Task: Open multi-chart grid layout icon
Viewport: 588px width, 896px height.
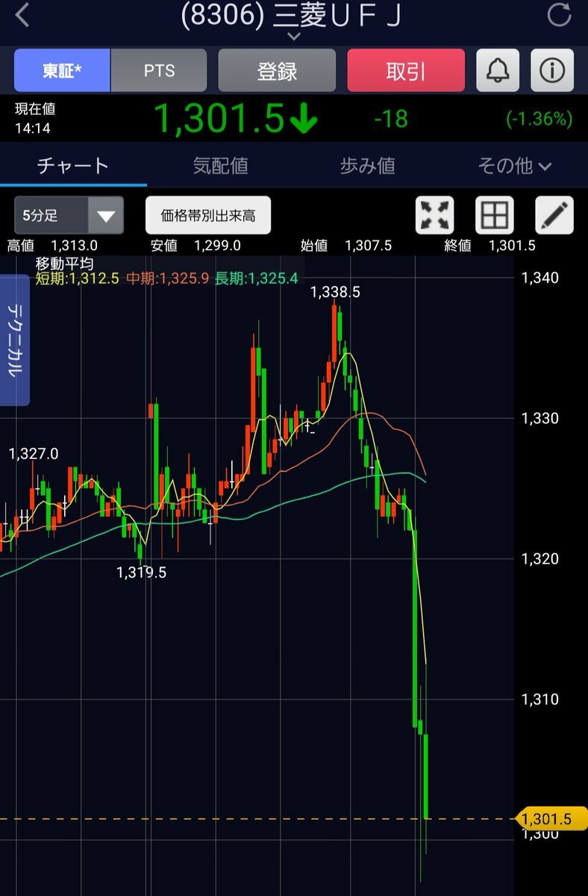Action: click(494, 216)
